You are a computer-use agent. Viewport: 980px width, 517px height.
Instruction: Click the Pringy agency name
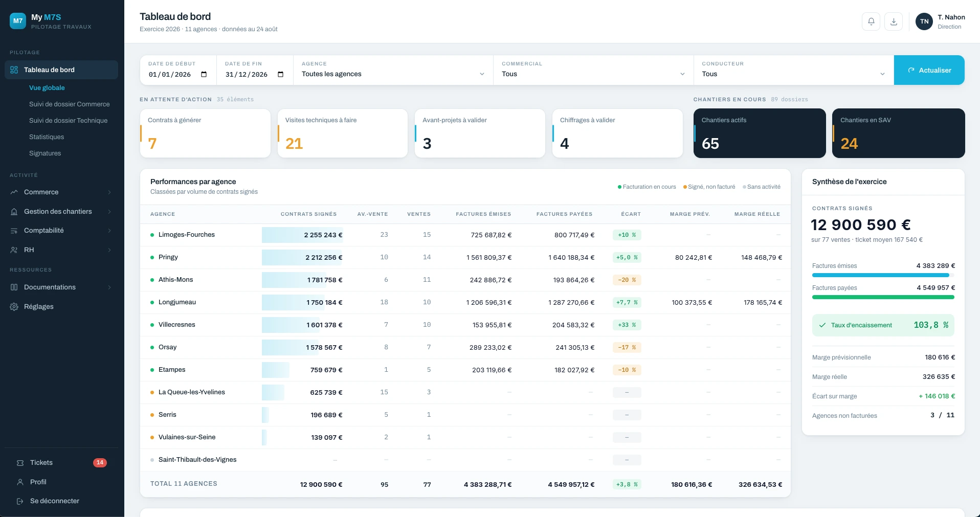pyautogui.click(x=168, y=257)
